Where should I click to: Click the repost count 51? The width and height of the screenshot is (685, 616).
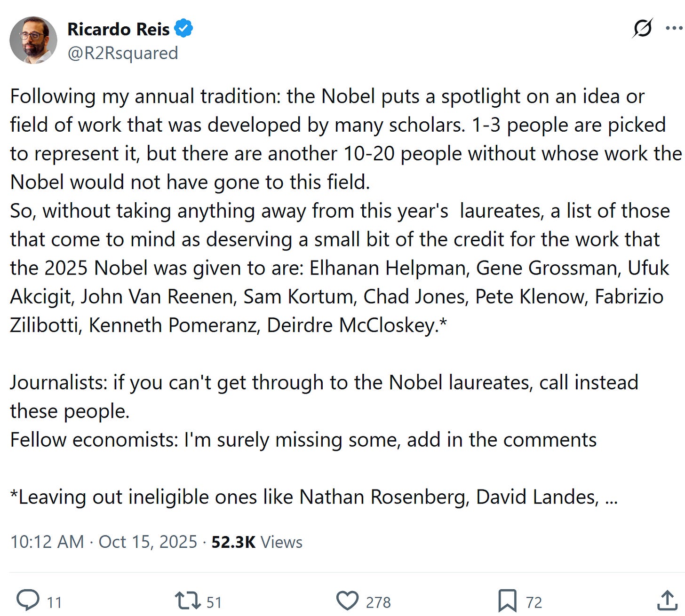pos(214,602)
